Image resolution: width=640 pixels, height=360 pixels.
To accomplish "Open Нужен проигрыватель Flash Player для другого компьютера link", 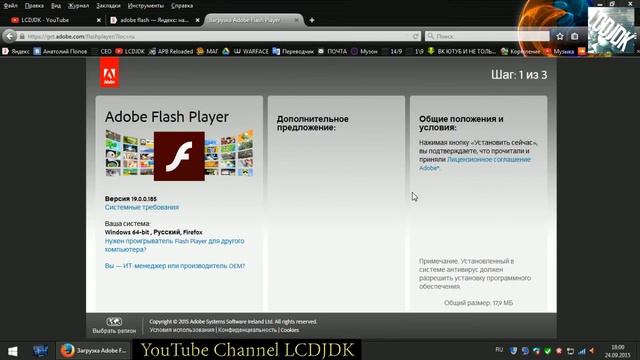I will pyautogui.click(x=174, y=245).
